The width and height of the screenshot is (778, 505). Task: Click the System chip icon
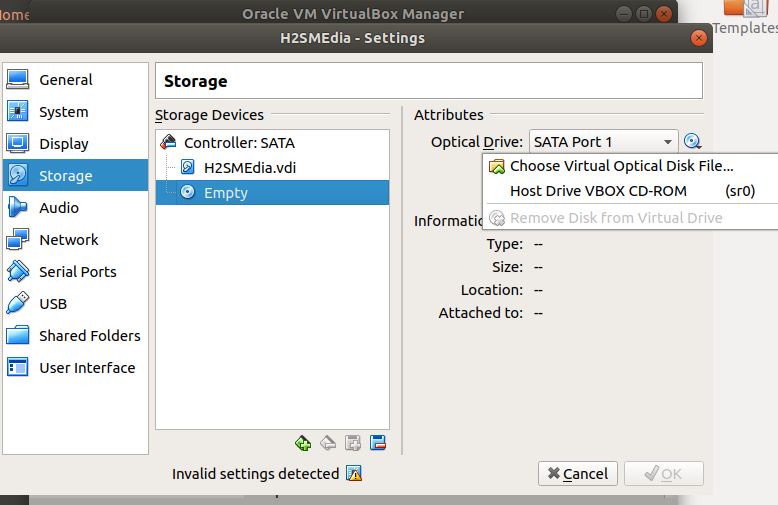(x=18, y=111)
